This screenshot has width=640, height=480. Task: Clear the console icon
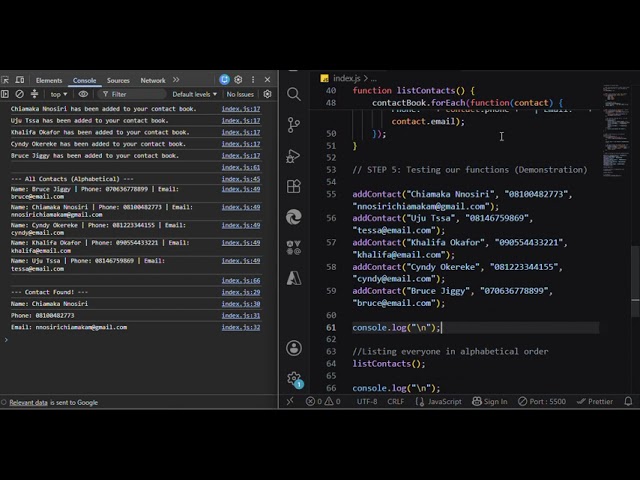click(x=19, y=94)
